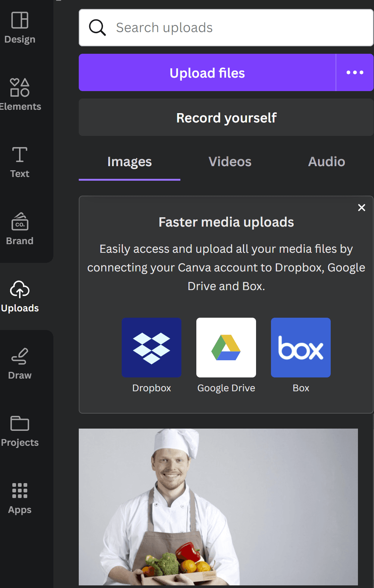Open the Brand kit panel
The image size is (374, 588).
click(20, 228)
